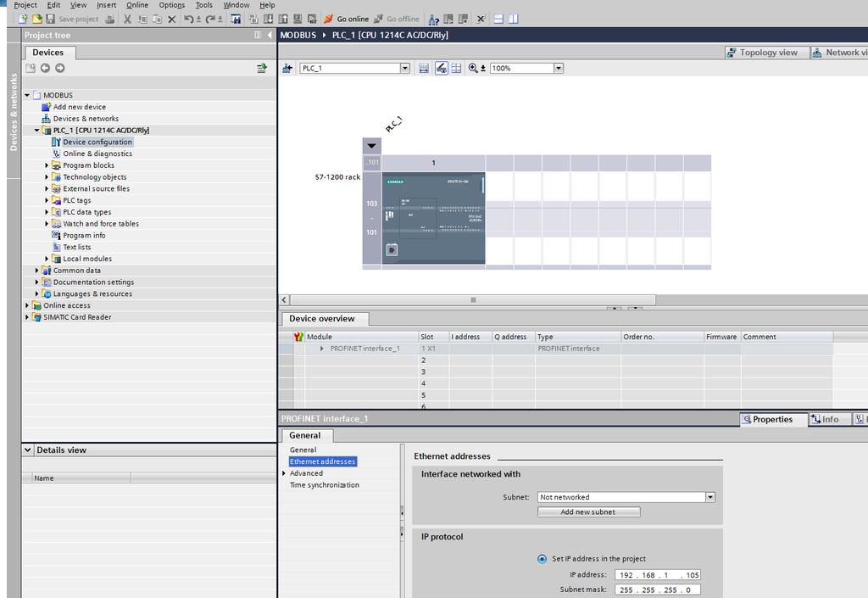Image resolution: width=868 pixels, height=598 pixels.
Task: Open the Online menu
Action: pos(136,5)
